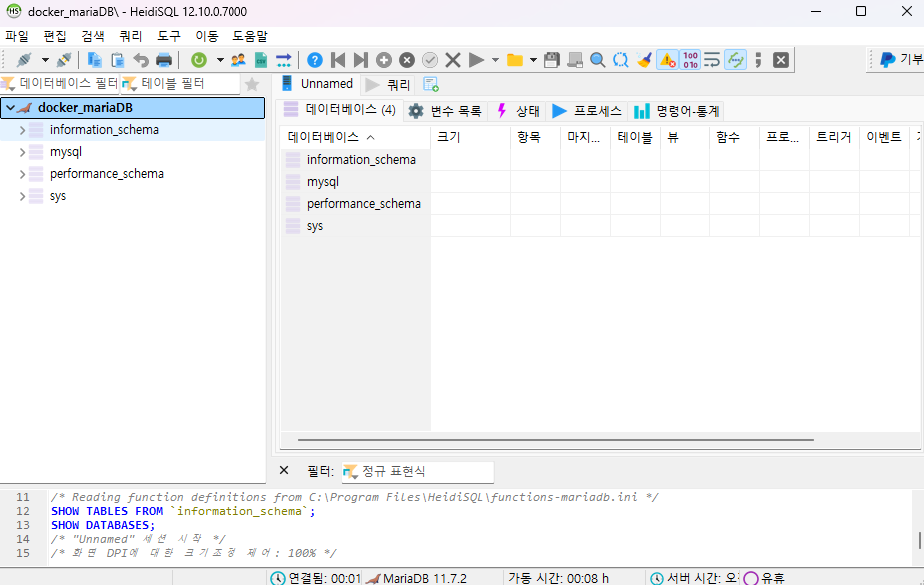Click the post changes checkmark icon
924x585 pixels.
pyautogui.click(x=430, y=60)
